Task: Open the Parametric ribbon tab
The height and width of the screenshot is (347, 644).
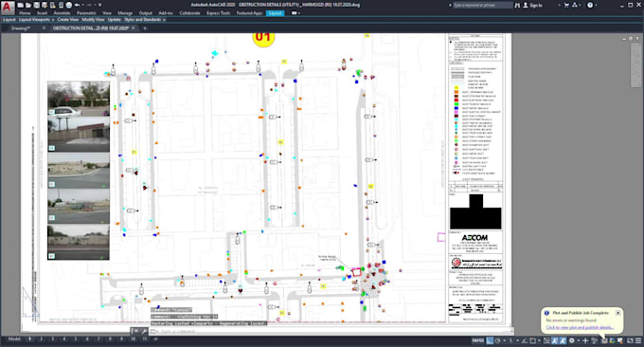Action: (x=86, y=13)
